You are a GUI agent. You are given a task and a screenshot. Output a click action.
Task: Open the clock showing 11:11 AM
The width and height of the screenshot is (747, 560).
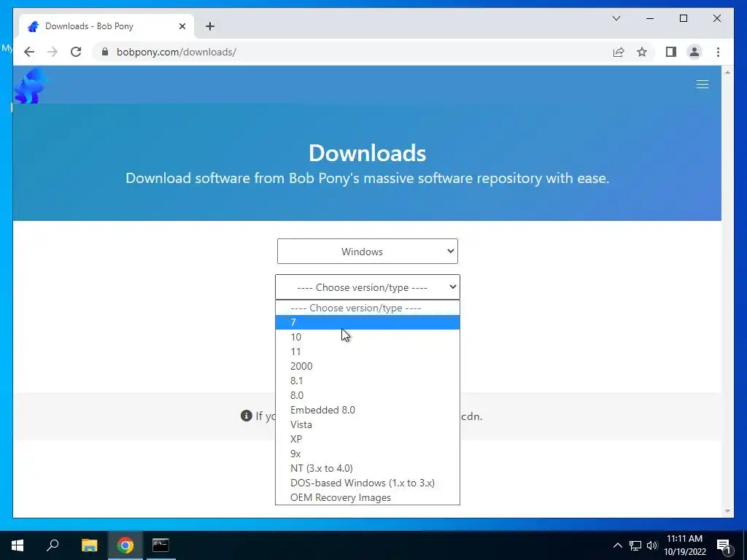684,545
